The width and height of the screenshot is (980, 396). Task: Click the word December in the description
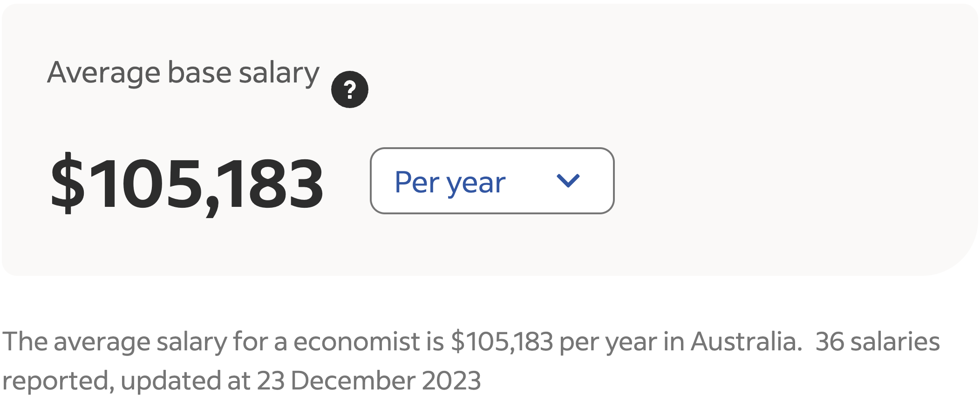tap(353, 381)
